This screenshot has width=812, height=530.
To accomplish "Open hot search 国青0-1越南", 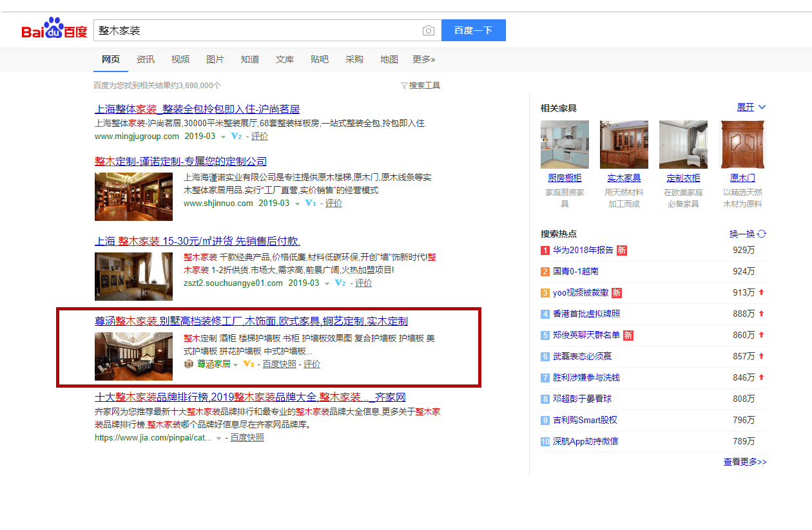I will pyautogui.click(x=575, y=272).
